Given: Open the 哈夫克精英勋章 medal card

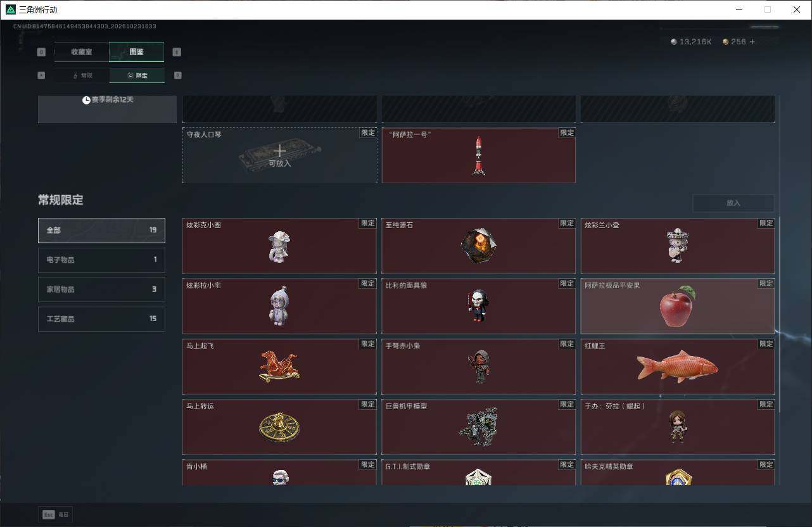Looking at the screenshot, I should point(678,473).
